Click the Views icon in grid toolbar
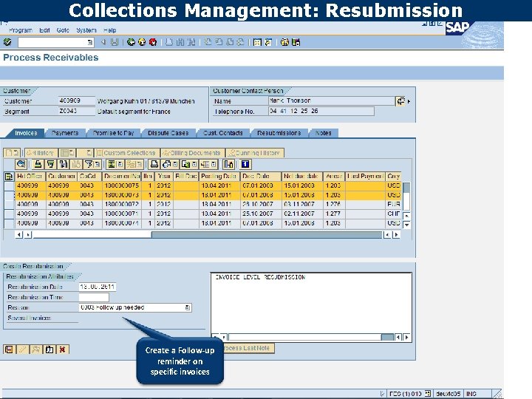The height and width of the screenshot is (399, 532). click(166, 164)
